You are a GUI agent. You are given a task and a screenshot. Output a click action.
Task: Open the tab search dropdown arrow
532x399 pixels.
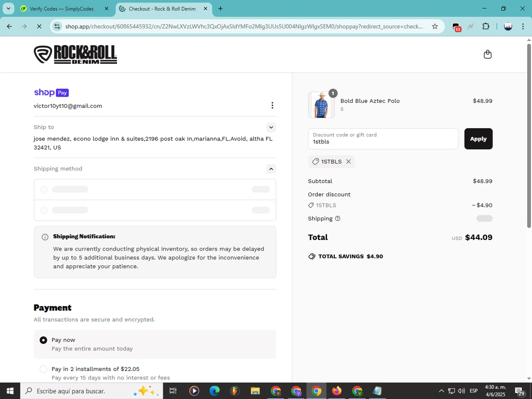click(x=9, y=9)
